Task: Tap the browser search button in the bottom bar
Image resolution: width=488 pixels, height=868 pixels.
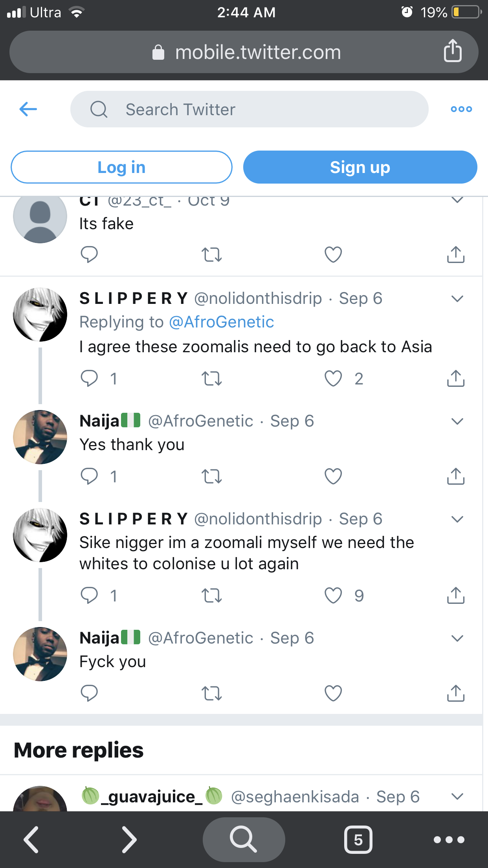Action: [x=244, y=839]
